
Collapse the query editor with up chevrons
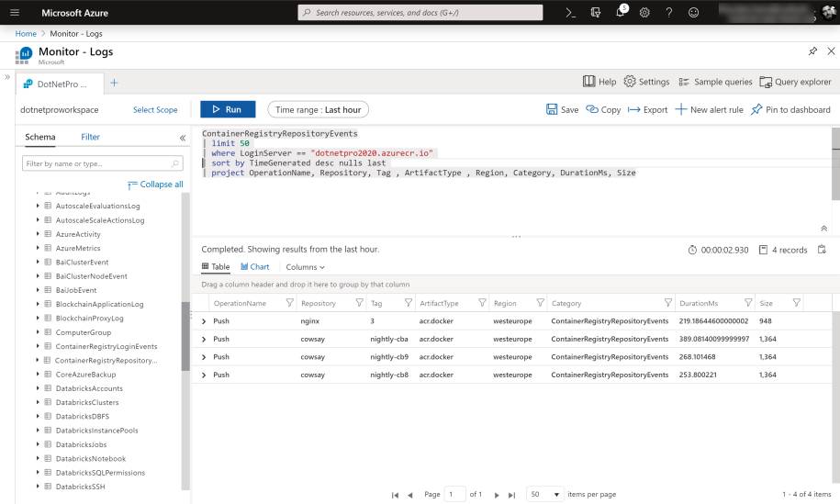tap(823, 229)
